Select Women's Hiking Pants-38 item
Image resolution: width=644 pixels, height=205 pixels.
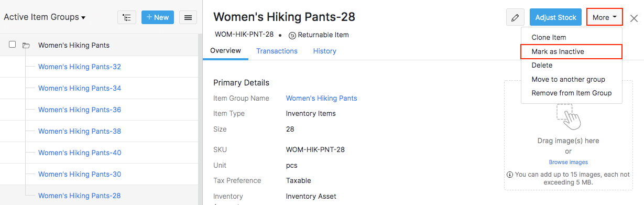click(x=80, y=131)
